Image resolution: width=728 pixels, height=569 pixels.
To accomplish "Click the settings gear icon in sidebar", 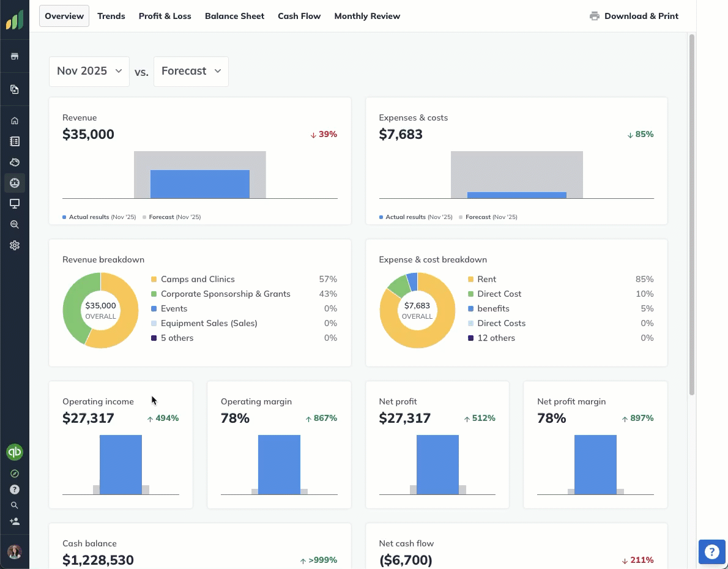I will coord(15,245).
